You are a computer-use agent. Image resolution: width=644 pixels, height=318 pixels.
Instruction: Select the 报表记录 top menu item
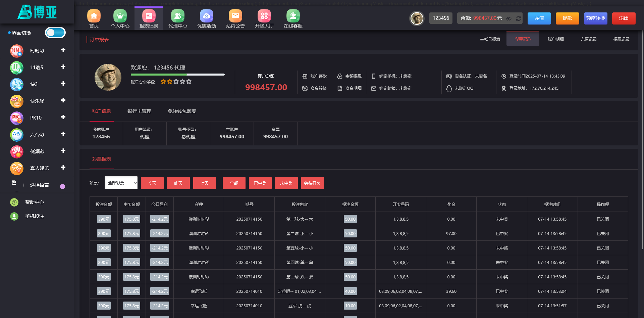coord(149,18)
